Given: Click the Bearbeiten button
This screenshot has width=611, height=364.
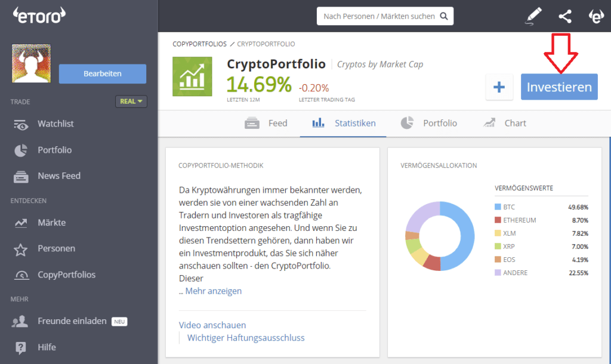Looking at the screenshot, I should [x=103, y=73].
